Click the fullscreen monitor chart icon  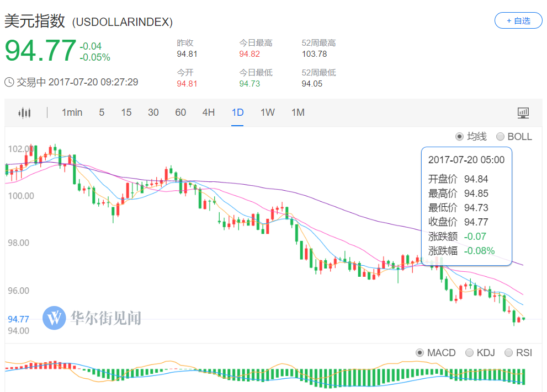(x=523, y=113)
